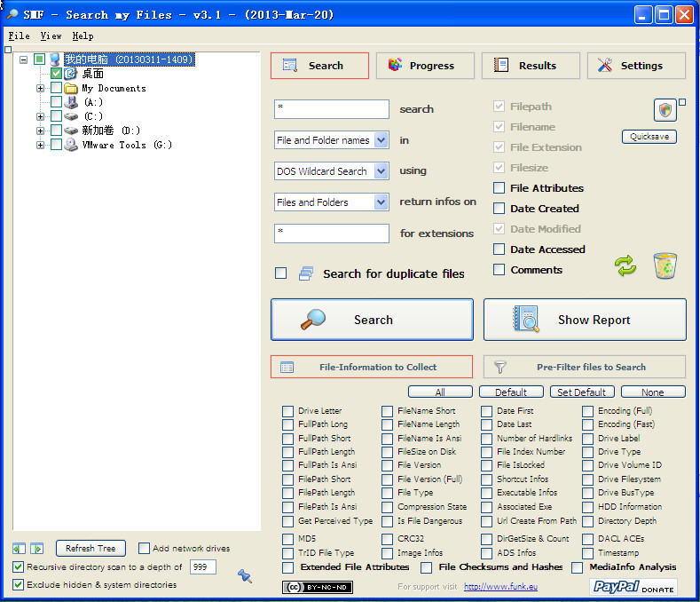Click the recursive scan depth field
Screen dimensions: 700x602
point(202,566)
